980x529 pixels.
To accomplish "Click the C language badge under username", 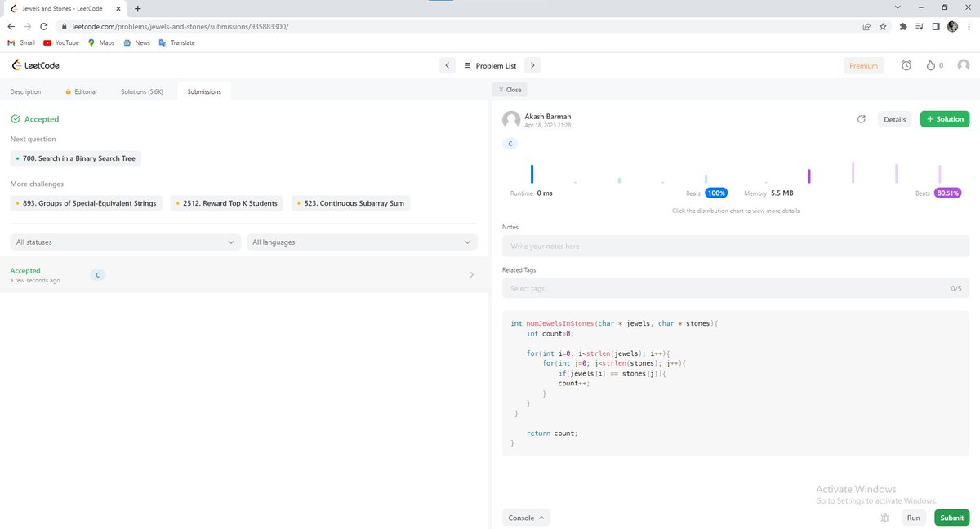I will pos(510,144).
